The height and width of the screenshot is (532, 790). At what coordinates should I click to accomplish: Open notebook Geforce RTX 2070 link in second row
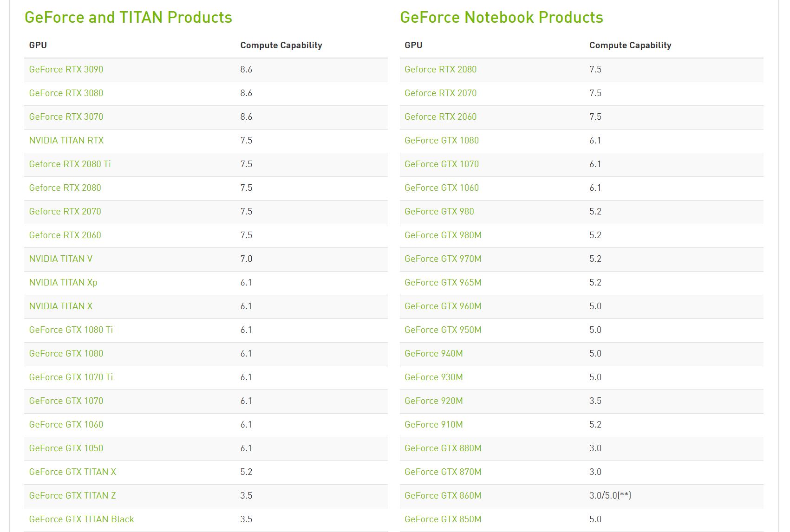pos(440,93)
